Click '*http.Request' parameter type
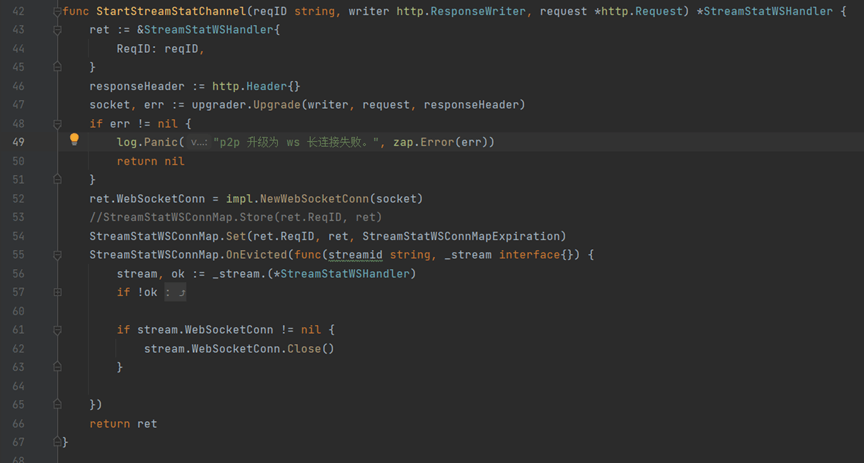Screen dimensions: 864x463 641,11
